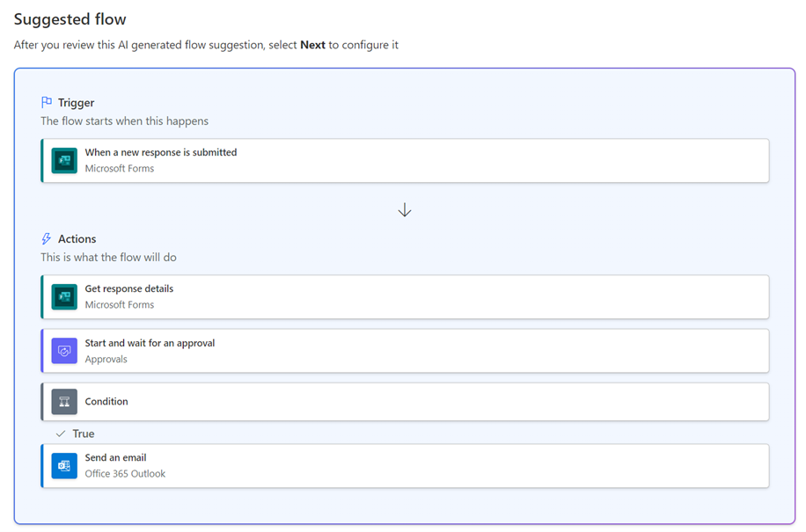The image size is (806, 532).
Task: Click the Microsoft Forms icon on the trigger card
Action: pyautogui.click(x=64, y=160)
